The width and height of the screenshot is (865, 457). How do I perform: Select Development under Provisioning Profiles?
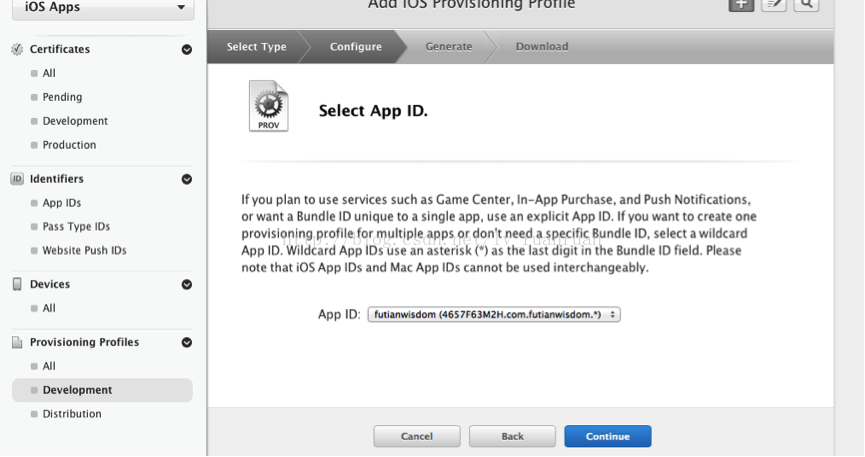pos(103,390)
